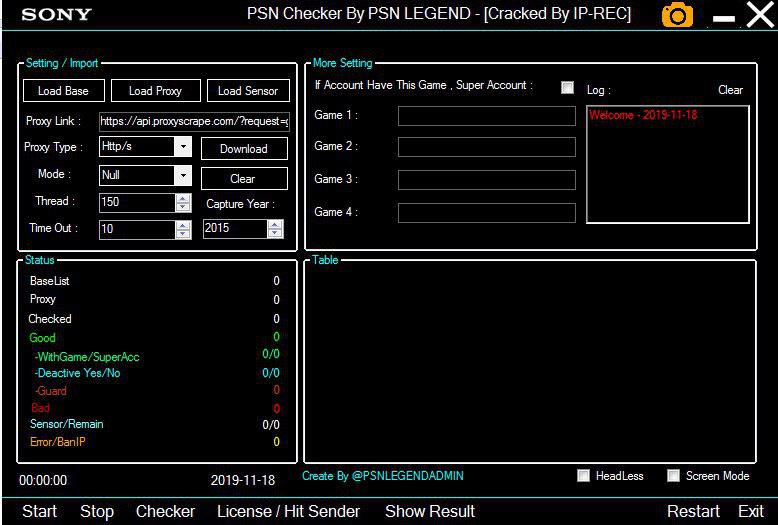Screen dimensions: 778x525
Task: Click the Capture Year field showing 2015
Action: click(x=235, y=228)
